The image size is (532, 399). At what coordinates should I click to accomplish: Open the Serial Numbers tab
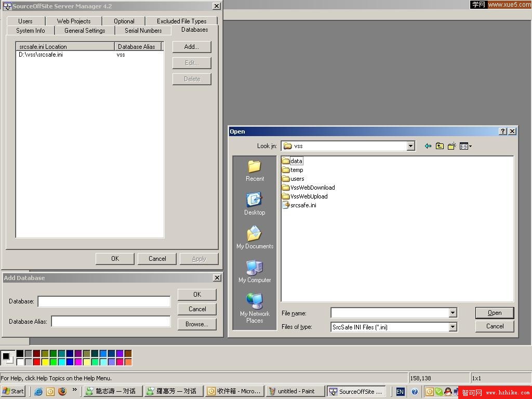point(143,31)
